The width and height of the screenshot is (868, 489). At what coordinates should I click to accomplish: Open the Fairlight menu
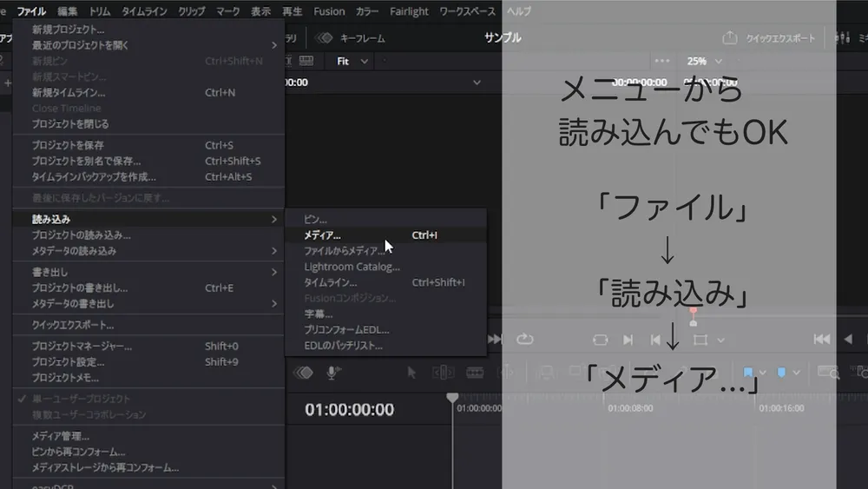point(409,11)
